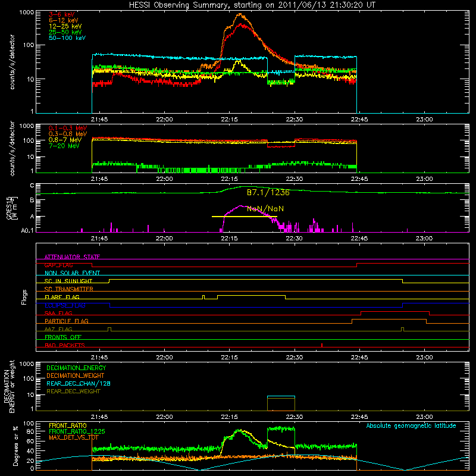Click the 21:45 tick label under keV panel
This screenshot has height=476, width=476.
(x=99, y=120)
